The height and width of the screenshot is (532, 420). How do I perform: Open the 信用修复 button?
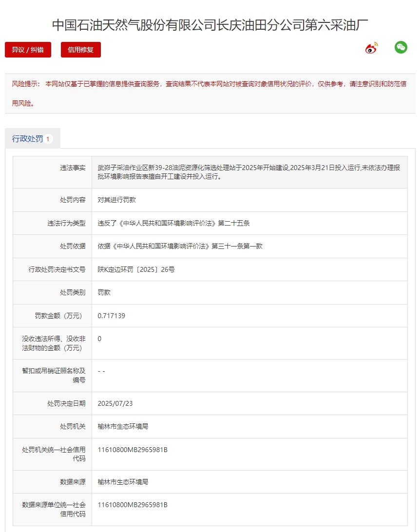[x=81, y=50]
